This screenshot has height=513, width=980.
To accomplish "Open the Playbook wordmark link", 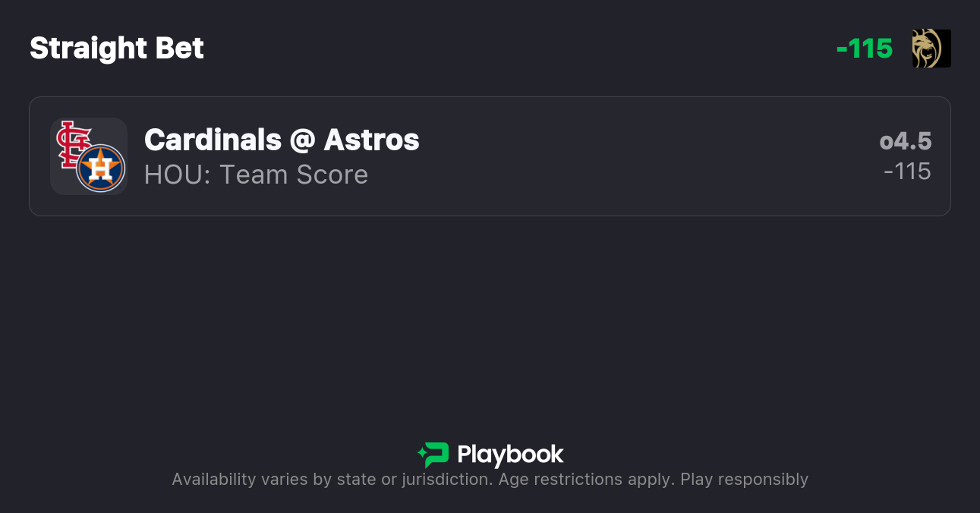I will pyautogui.click(x=510, y=455).
